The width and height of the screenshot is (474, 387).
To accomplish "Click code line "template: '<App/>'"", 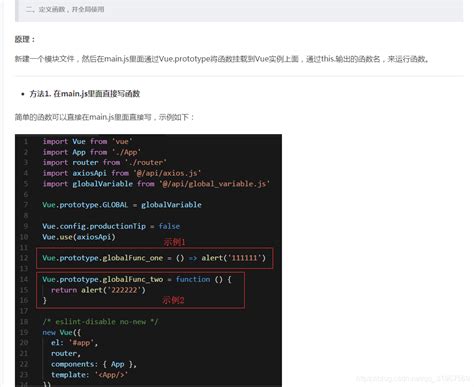I will pos(89,375).
